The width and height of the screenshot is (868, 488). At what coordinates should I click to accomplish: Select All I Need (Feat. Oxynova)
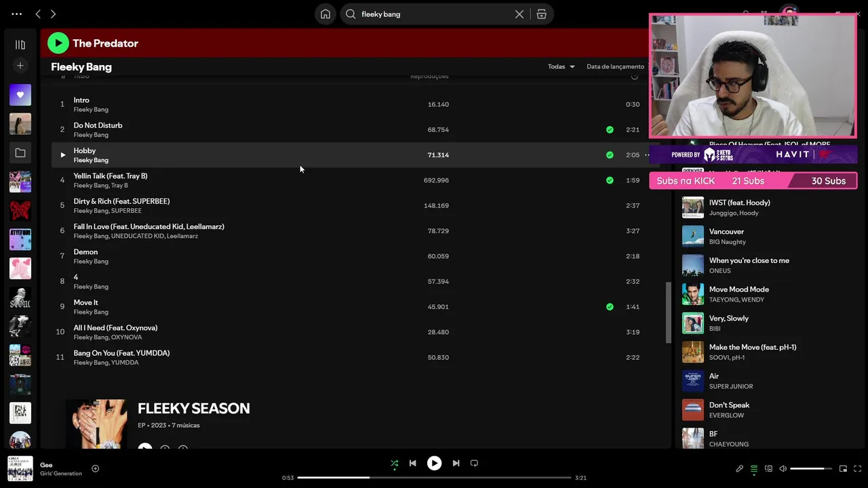115,328
